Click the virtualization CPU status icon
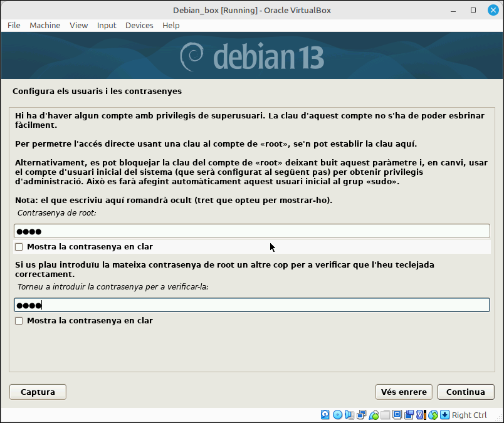The width and height of the screenshot is (504, 423). coord(421,415)
